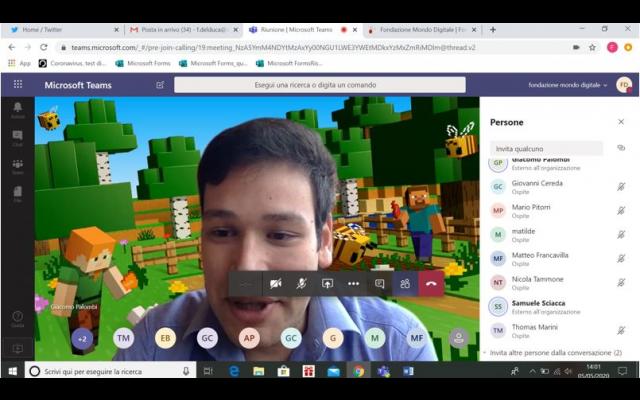Copy the meeting join link icon
640x400 pixels.
(621, 148)
